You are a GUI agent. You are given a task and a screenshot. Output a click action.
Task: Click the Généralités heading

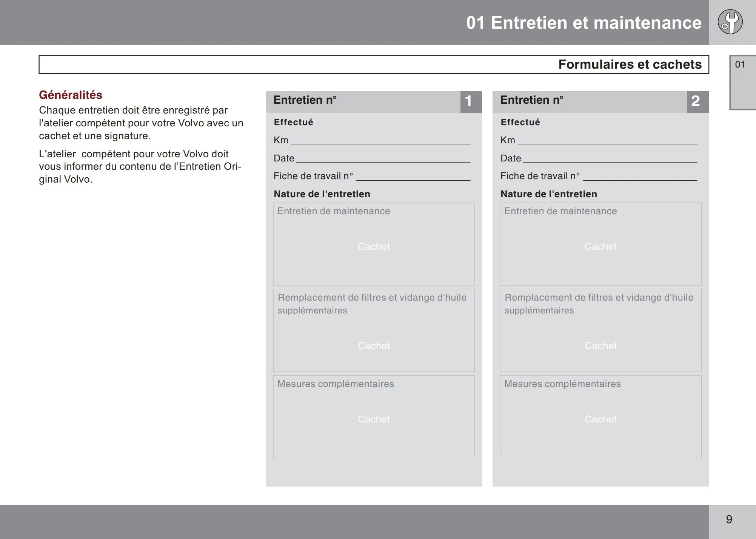click(71, 95)
